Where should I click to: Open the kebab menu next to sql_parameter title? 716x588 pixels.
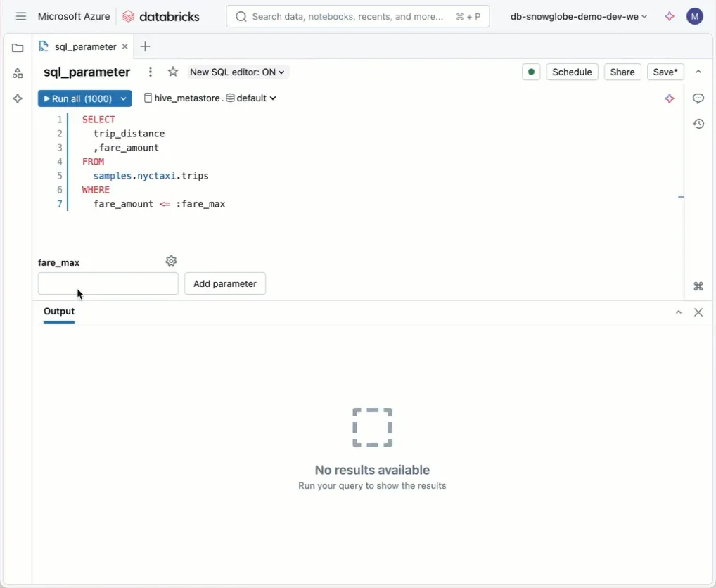[x=151, y=72]
